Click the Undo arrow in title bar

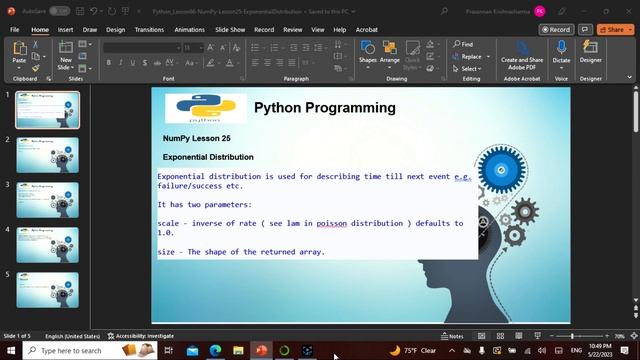[93, 11]
